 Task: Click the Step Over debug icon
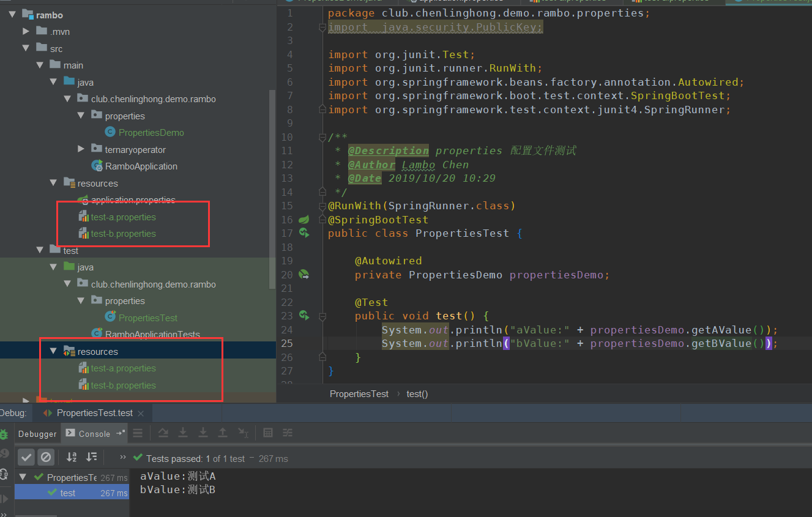pos(163,433)
